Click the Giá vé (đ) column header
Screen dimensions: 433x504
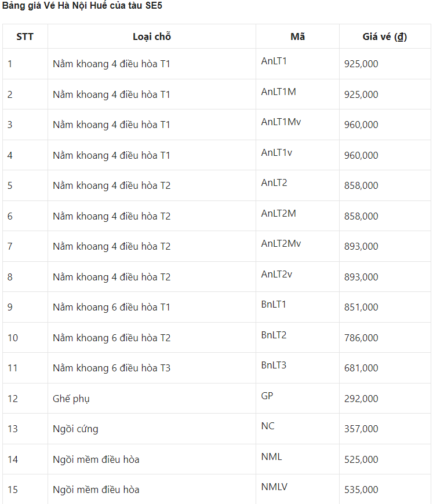pyautogui.click(x=385, y=36)
